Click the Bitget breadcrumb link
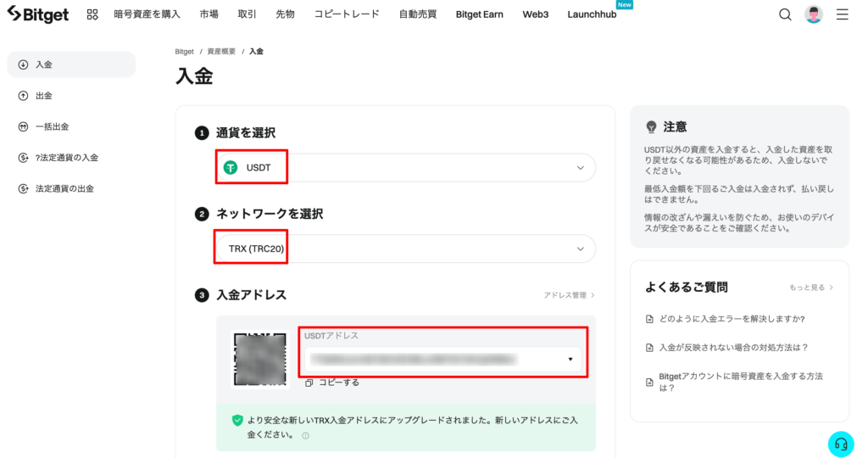The height and width of the screenshot is (458, 868). [x=184, y=52]
